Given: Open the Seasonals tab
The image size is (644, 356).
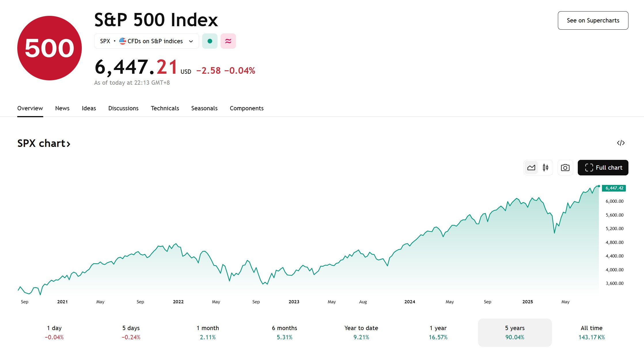Looking at the screenshot, I should point(204,108).
